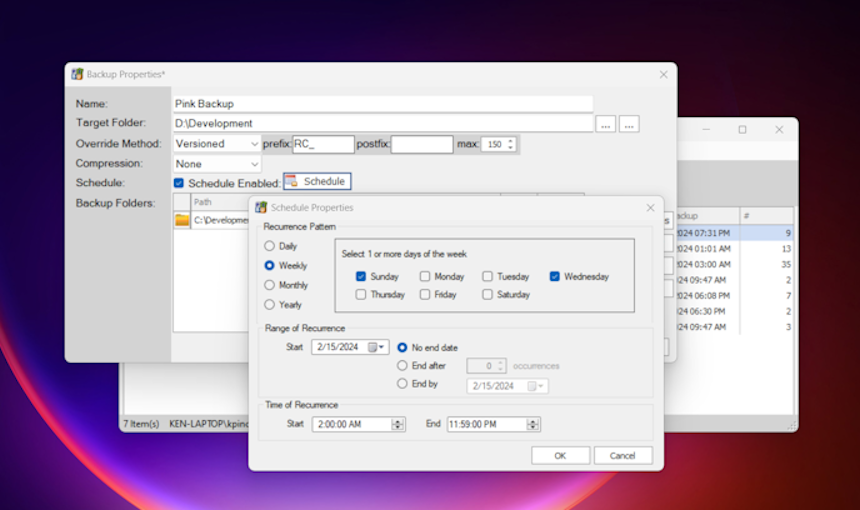860x510 pixels.
Task: Click the Name field containing Pink Backup
Action: 382,103
